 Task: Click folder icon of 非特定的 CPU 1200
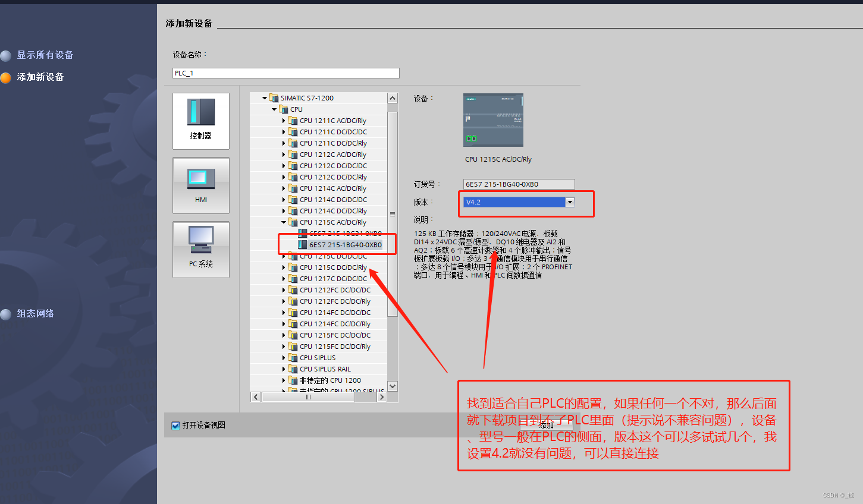pos(293,380)
